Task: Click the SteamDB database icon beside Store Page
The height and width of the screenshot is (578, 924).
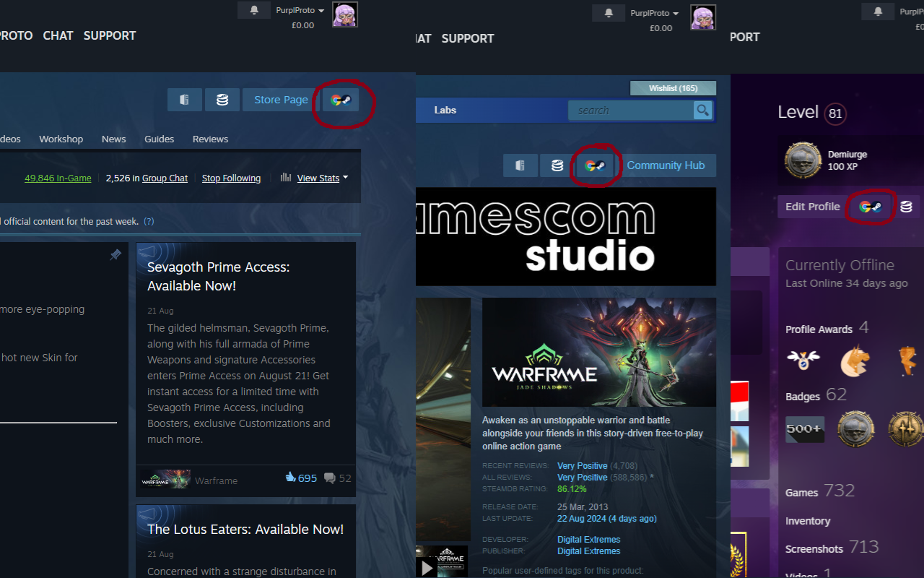Action: click(222, 100)
